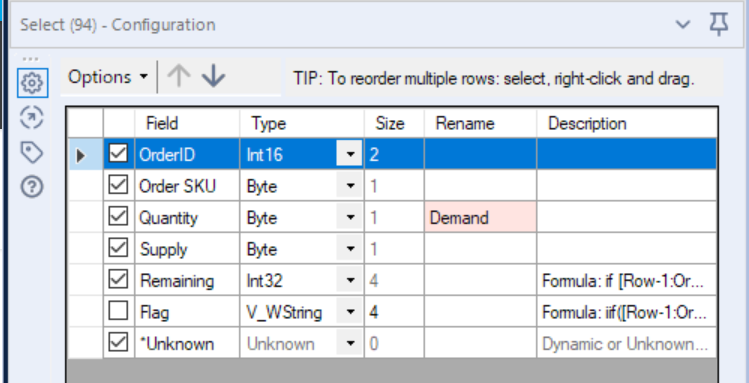Click the Rename cell for Order SKU
The image size is (749, 383).
pyautogui.click(x=480, y=186)
